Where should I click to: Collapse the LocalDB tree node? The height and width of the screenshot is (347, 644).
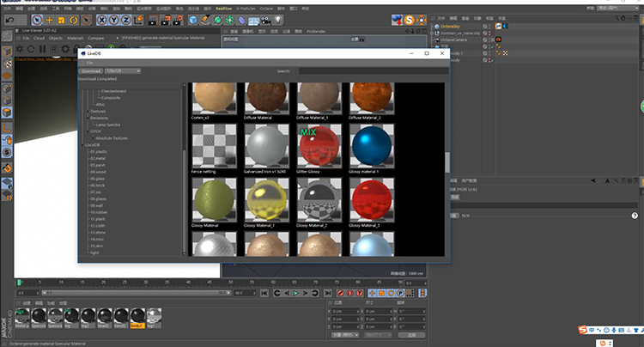82,145
